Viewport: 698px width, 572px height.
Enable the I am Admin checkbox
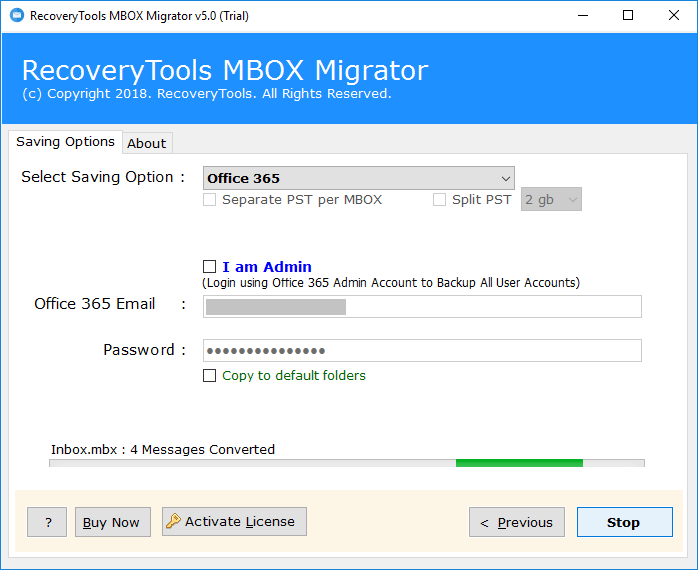[x=209, y=267]
